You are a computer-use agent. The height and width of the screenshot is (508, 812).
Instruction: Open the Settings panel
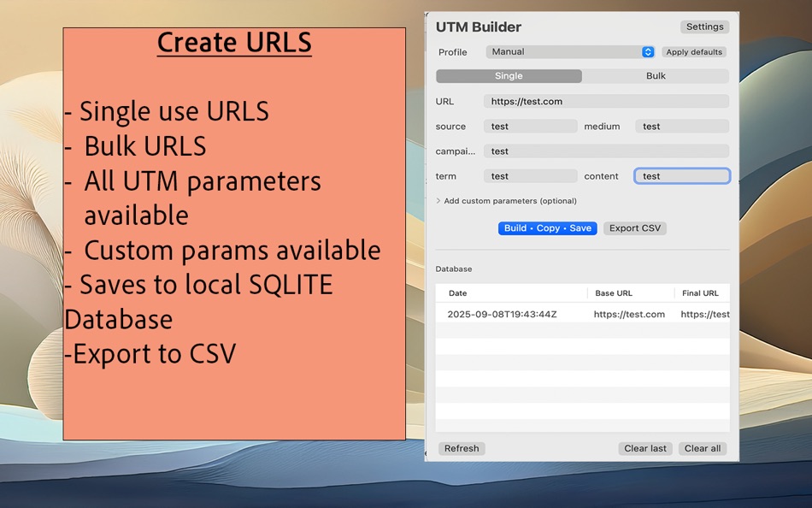703,27
